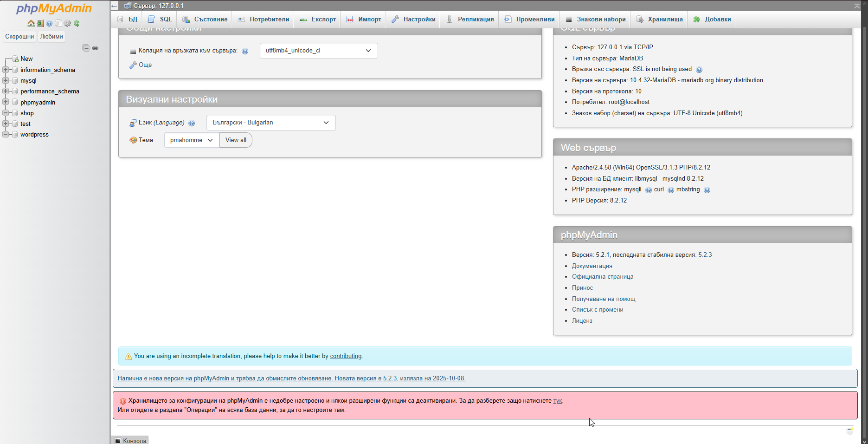Open Списък с промени link
The image size is (868, 444).
598,310
